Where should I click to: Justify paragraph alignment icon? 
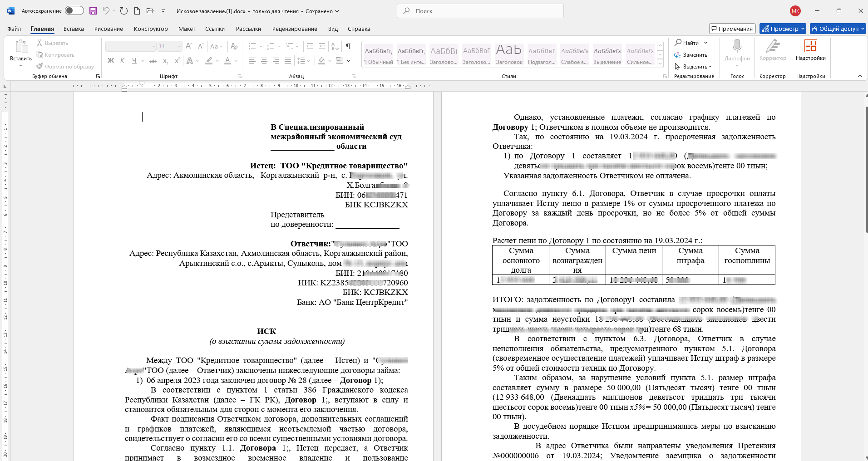288,61
